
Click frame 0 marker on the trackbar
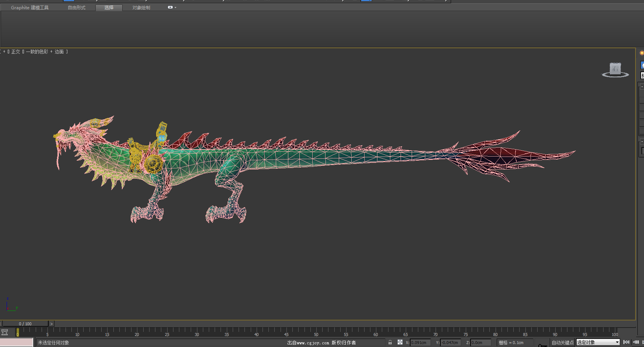[x=17, y=332]
